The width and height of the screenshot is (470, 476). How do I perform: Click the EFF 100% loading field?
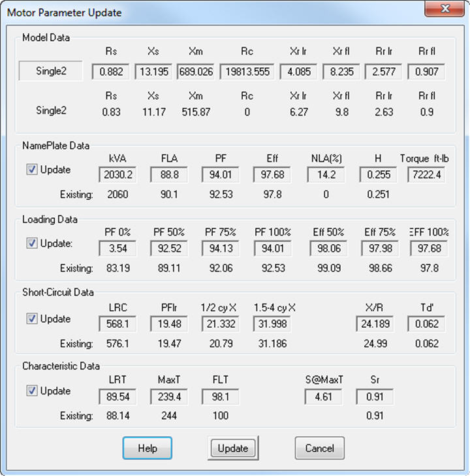pyautogui.click(x=429, y=248)
